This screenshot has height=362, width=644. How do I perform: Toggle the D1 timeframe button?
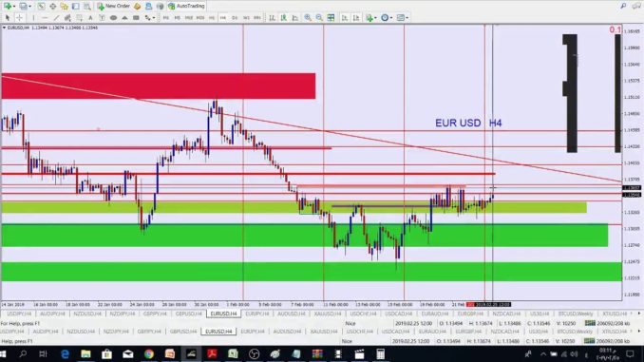click(x=235, y=18)
